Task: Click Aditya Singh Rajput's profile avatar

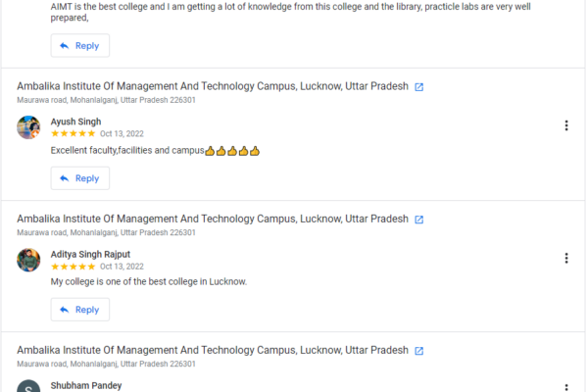Action: (x=28, y=260)
